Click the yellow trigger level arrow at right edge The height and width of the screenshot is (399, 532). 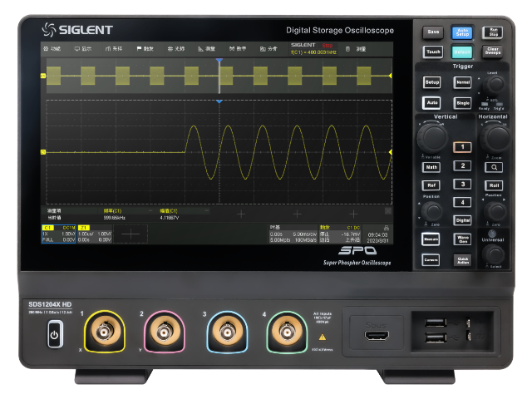click(391, 152)
